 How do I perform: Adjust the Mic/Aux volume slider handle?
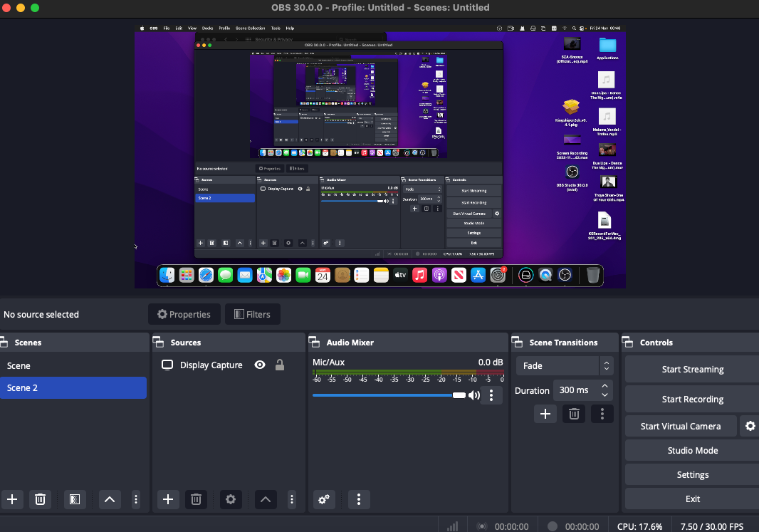point(459,395)
